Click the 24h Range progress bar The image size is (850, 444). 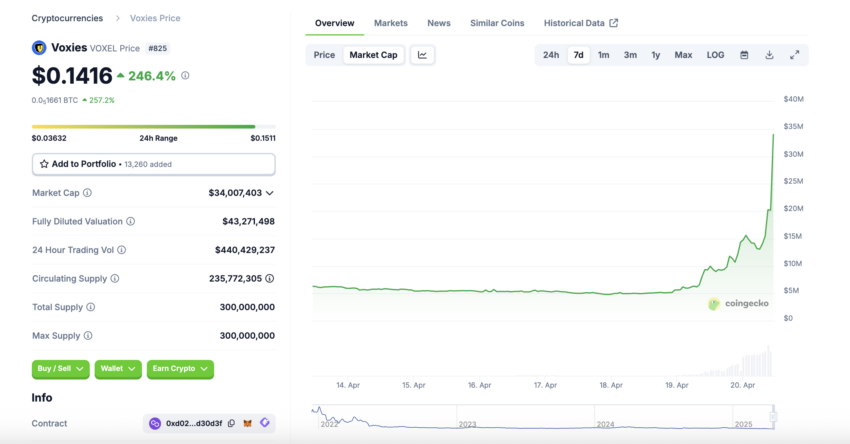coord(153,127)
